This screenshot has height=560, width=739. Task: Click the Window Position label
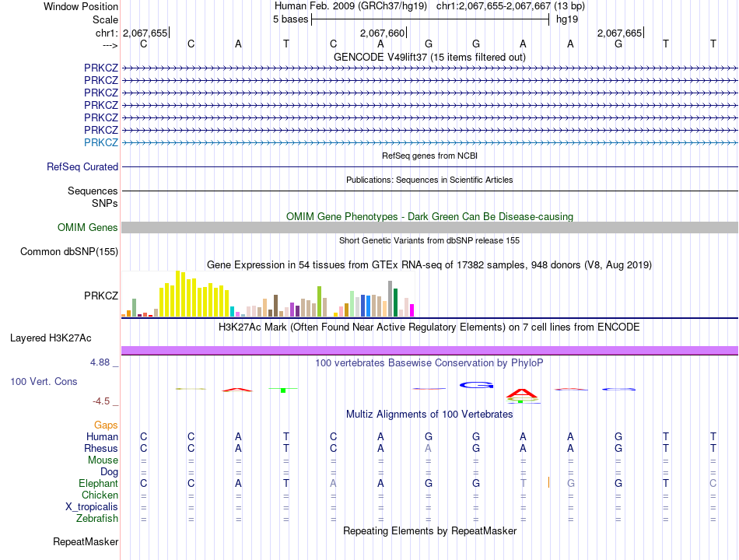pyautogui.click(x=81, y=6)
